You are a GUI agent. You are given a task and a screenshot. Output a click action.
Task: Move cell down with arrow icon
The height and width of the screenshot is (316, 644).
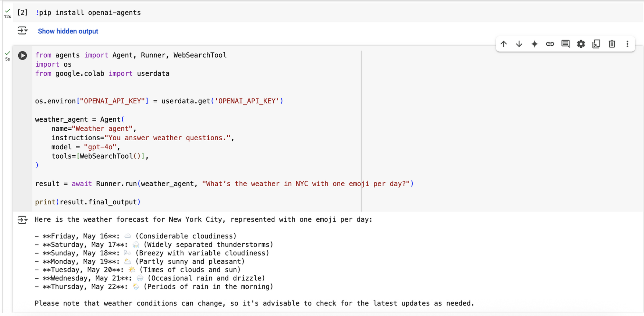point(519,44)
